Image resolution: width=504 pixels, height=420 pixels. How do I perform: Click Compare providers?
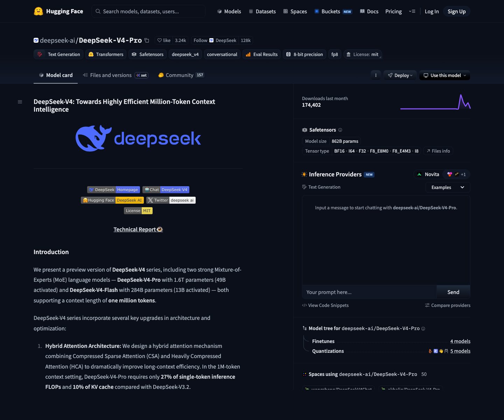pos(448,306)
